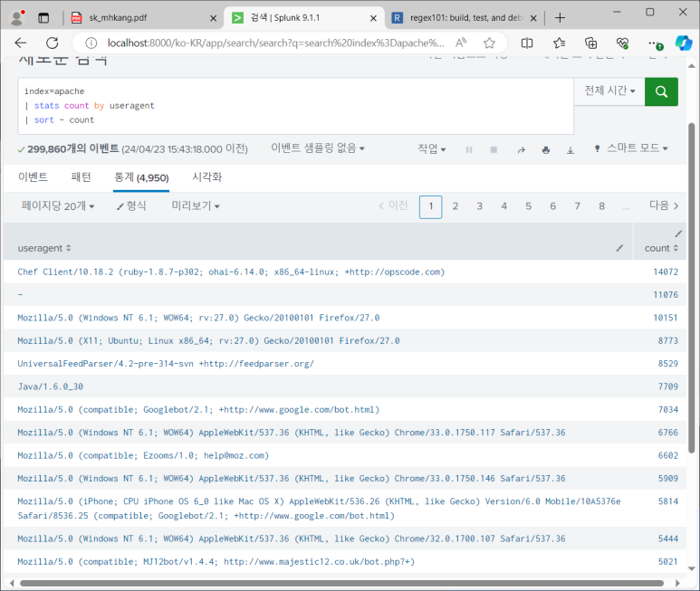The image size is (700, 591).
Task: Sort by the count column header
Action: 661,248
